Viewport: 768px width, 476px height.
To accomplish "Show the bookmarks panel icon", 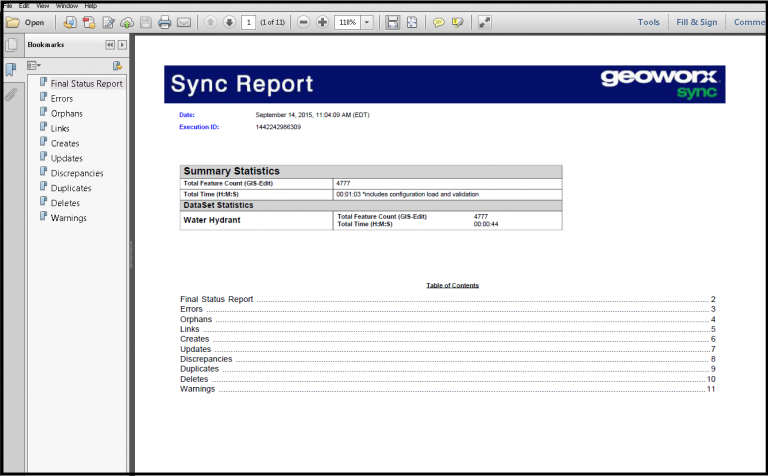I will [x=11, y=70].
